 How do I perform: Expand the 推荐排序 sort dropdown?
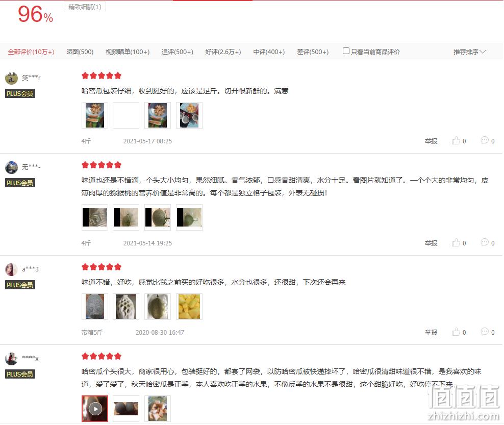pyautogui.click(x=470, y=52)
